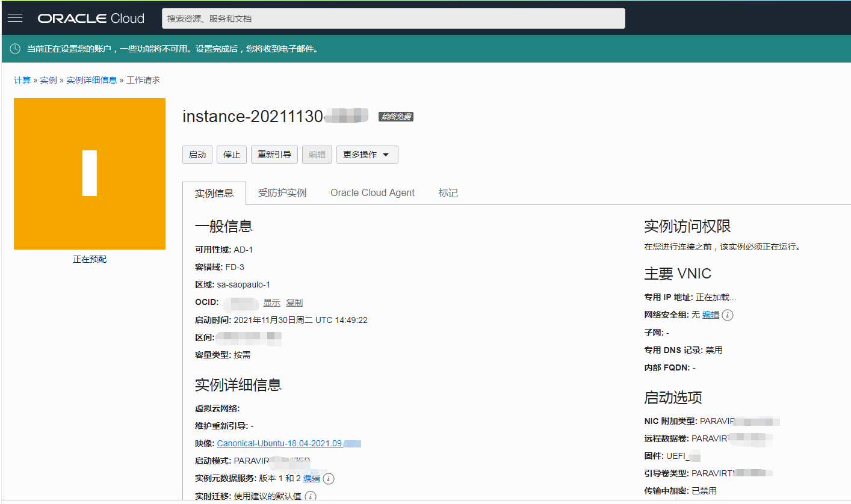Click the 区间 label
Viewport: 851px width, 504px height.
pos(205,337)
